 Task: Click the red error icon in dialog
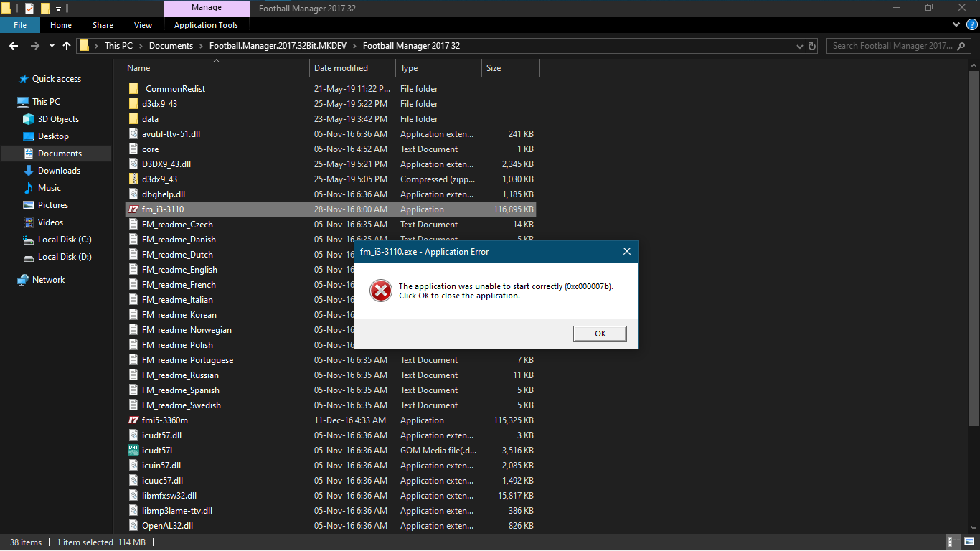[x=380, y=291]
